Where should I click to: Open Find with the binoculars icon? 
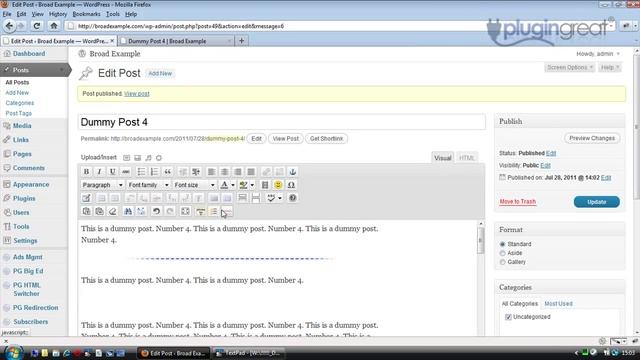coord(128,211)
